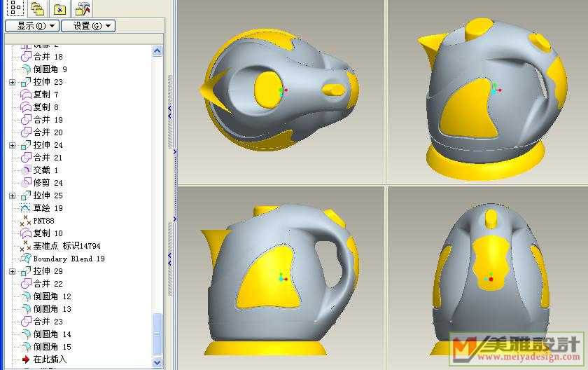Select the 倒圆角 9 round feature icon
Image resolution: width=588 pixels, height=370 pixels.
pos(26,69)
